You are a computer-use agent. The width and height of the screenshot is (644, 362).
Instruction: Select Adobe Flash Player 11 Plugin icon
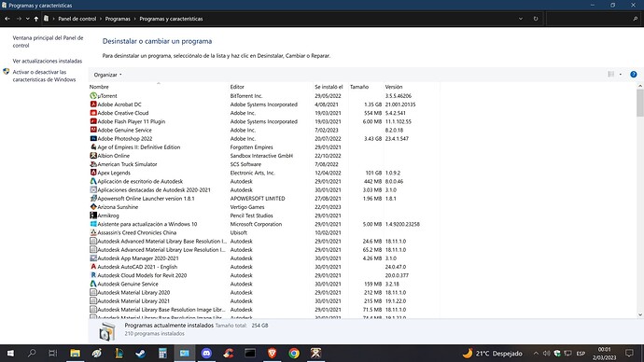[93, 121]
